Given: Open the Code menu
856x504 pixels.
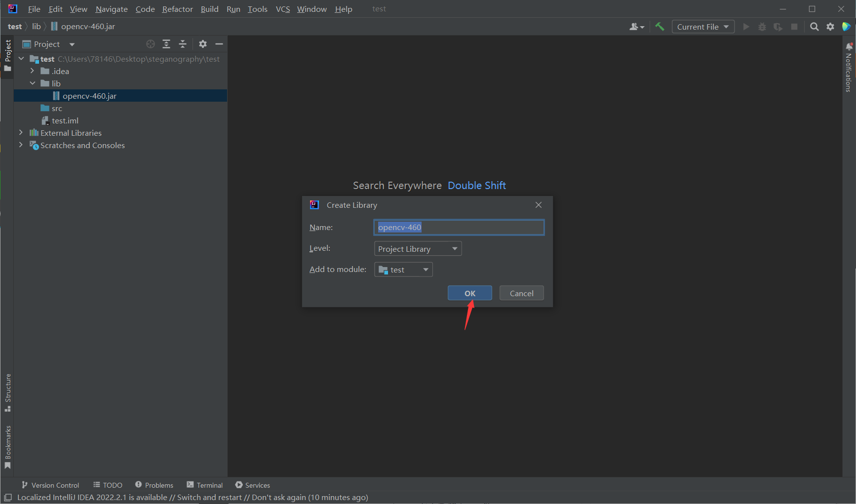Looking at the screenshot, I should (145, 9).
